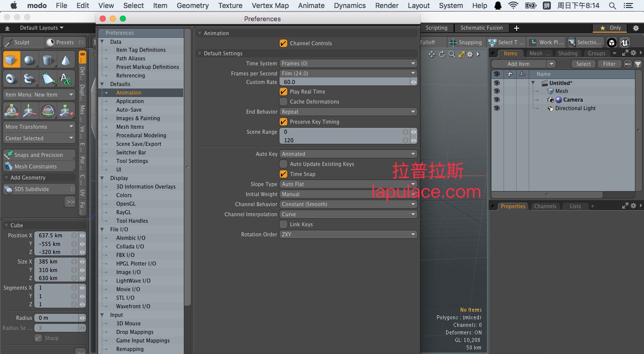The height and width of the screenshot is (354, 644).
Task: Activate the Move tool icon
Action: point(30,111)
